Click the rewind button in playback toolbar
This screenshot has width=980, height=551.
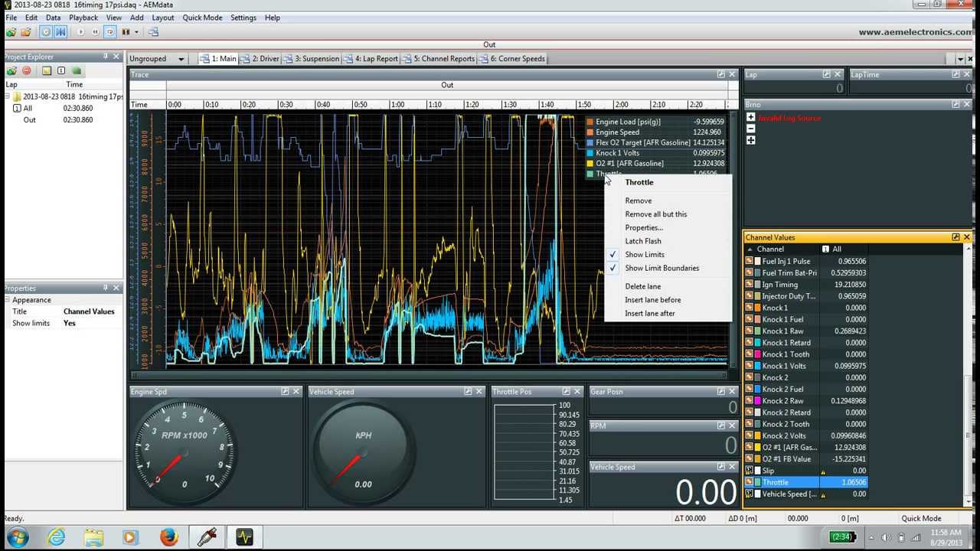(x=95, y=32)
